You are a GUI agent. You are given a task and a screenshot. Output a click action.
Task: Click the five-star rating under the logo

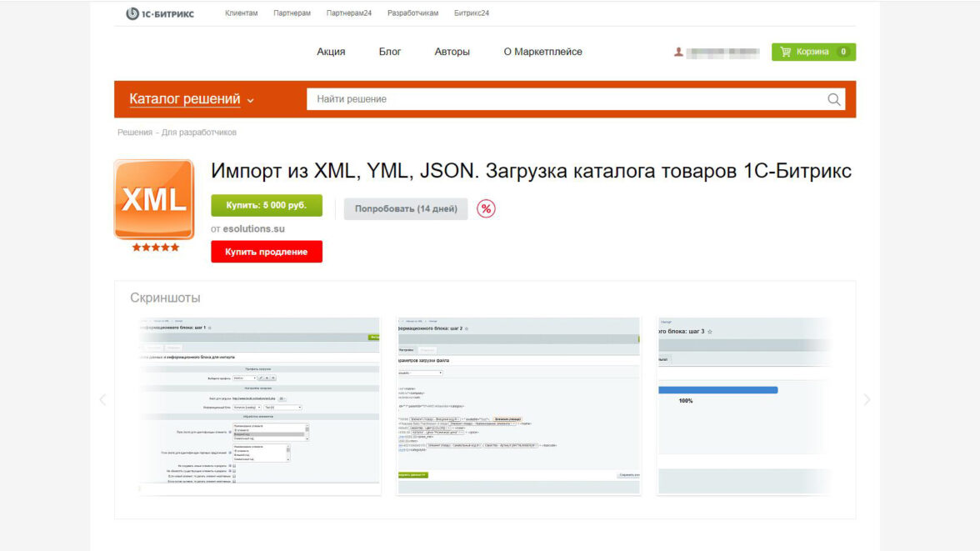[155, 248]
